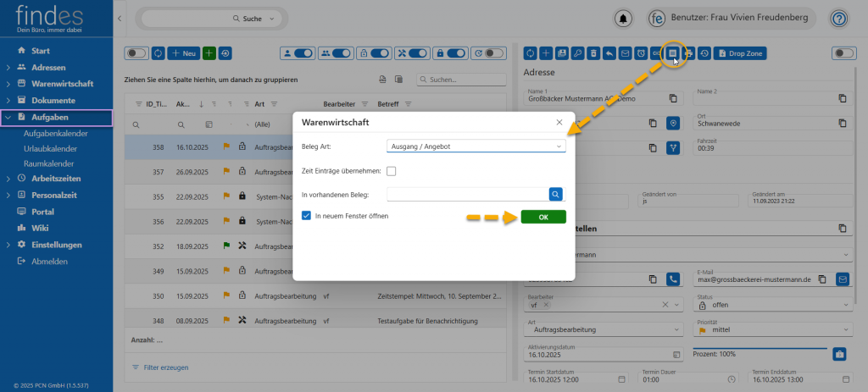Click the Warenwirtschaft document icon in detail toolbar
Screen dimensions: 868x392
672,53
